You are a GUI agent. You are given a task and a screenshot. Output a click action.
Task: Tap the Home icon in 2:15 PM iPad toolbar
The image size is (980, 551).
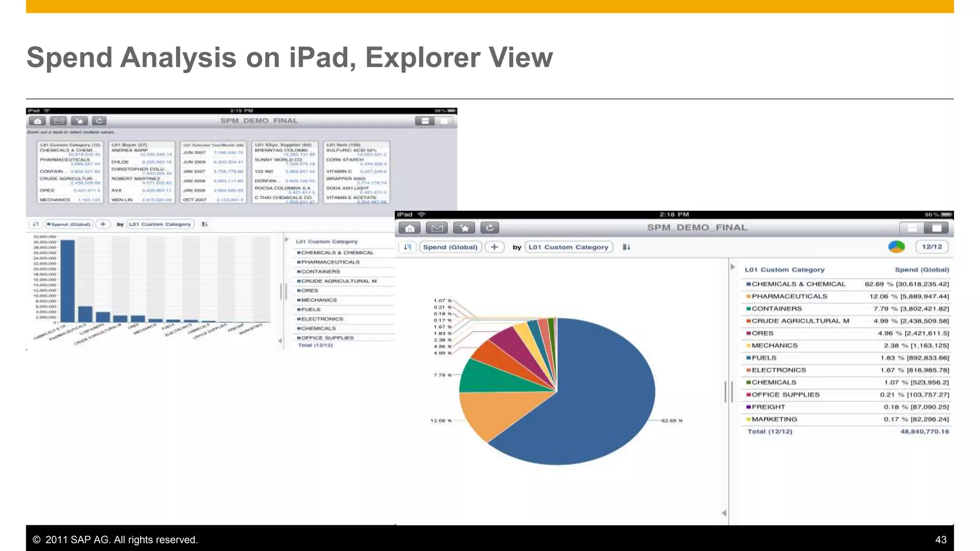coord(37,121)
